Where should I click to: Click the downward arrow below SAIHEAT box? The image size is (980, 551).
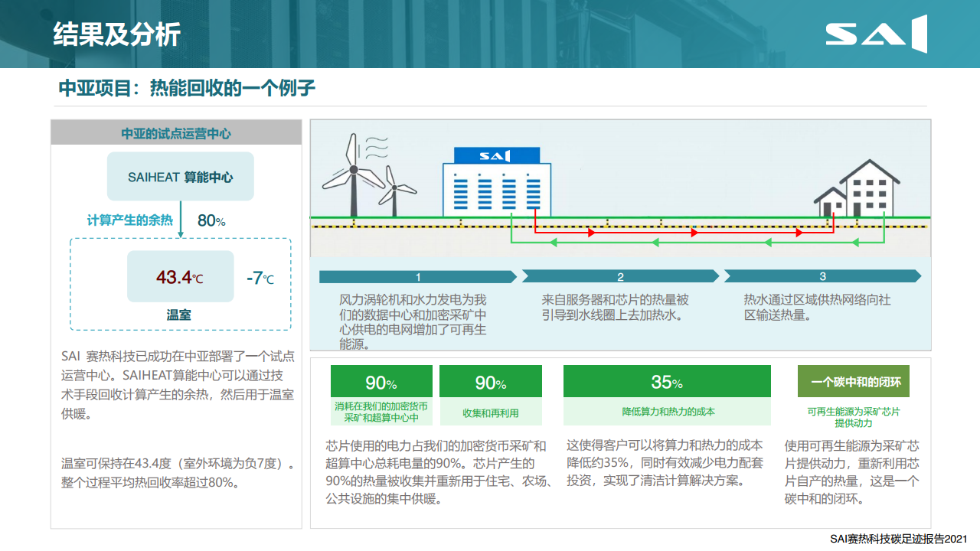(181, 220)
